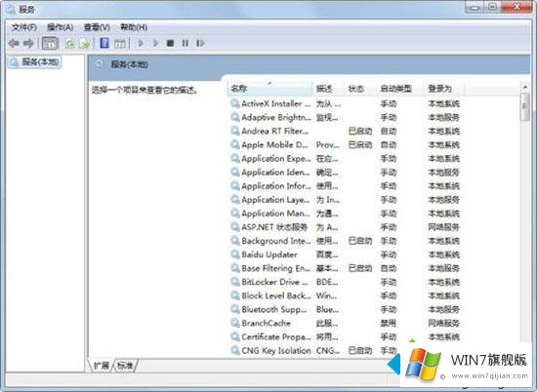537x392 pixels.
Task: Click the scroll up arrow of services list
Action: pyautogui.click(x=524, y=88)
